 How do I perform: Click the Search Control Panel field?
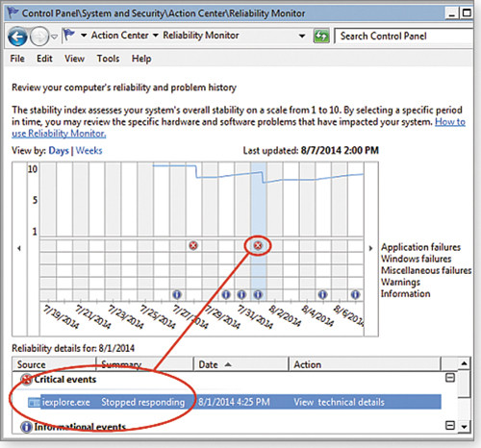(404, 36)
